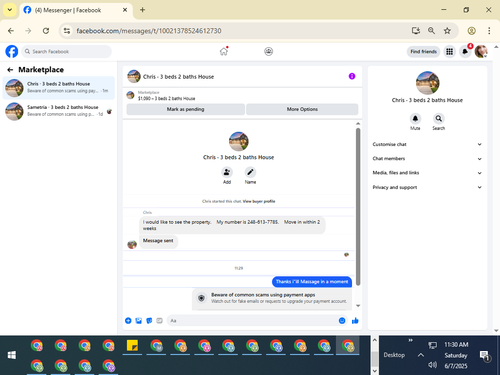Send a thumbs-up like
This screenshot has width=500, height=375.
[355, 321]
